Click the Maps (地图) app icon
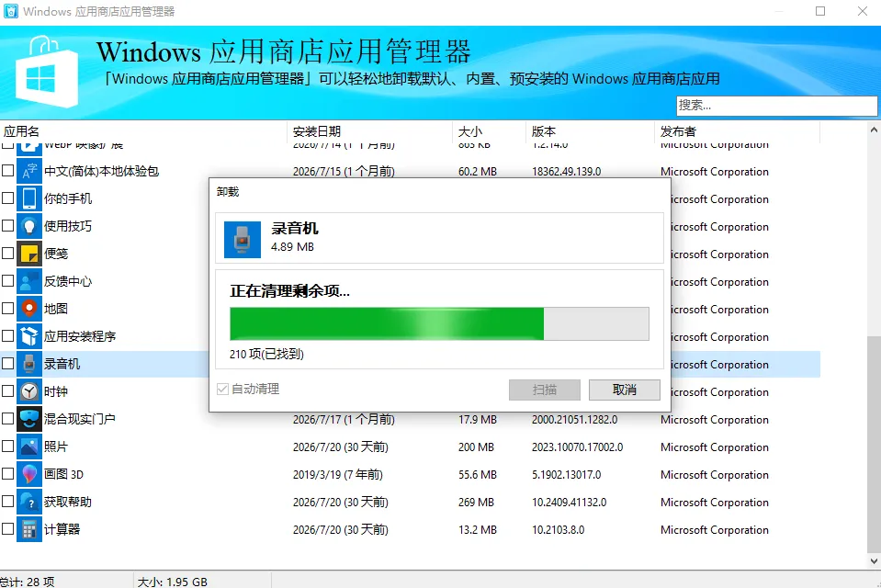The height and width of the screenshot is (588, 881). click(29, 309)
